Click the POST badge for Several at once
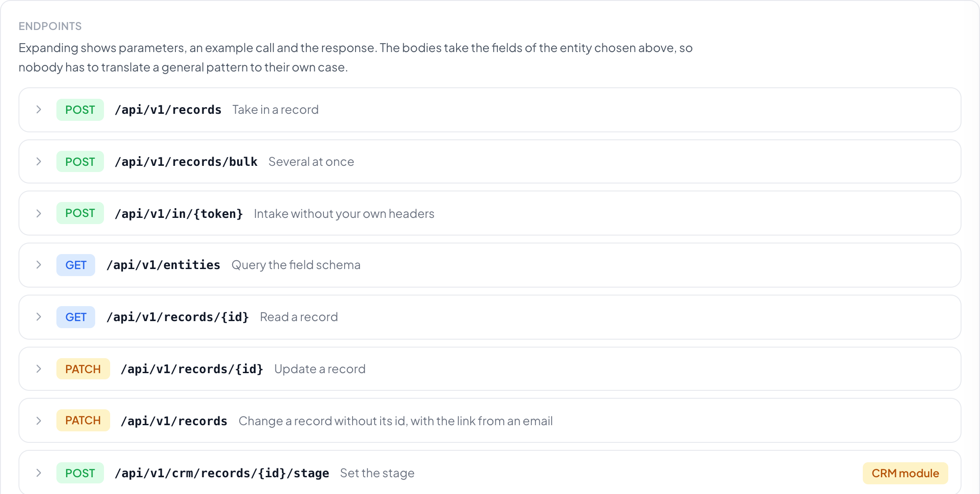The width and height of the screenshot is (980, 494). 80,161
